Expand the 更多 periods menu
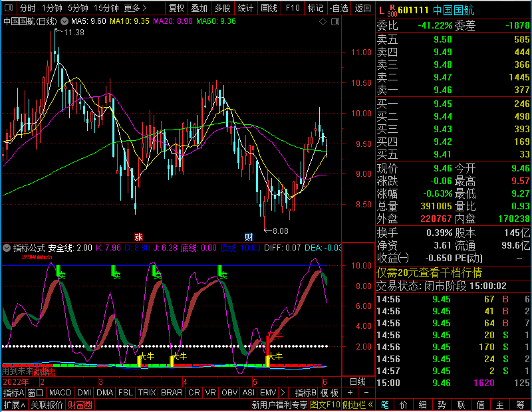This screenshot has height=412, width=532. 135,8
